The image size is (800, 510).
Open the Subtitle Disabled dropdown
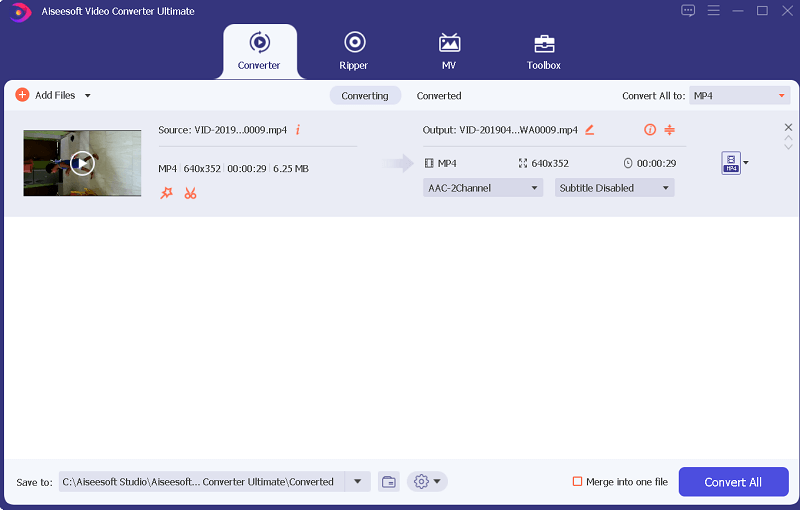click(614, 188)
